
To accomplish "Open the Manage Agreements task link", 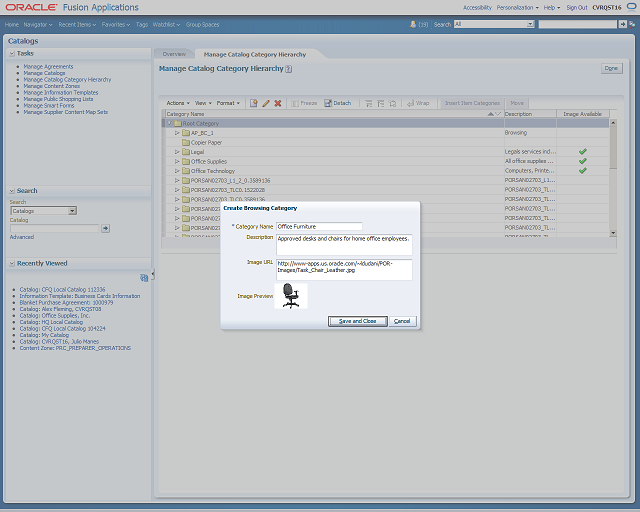I will (x=48, y=67).
